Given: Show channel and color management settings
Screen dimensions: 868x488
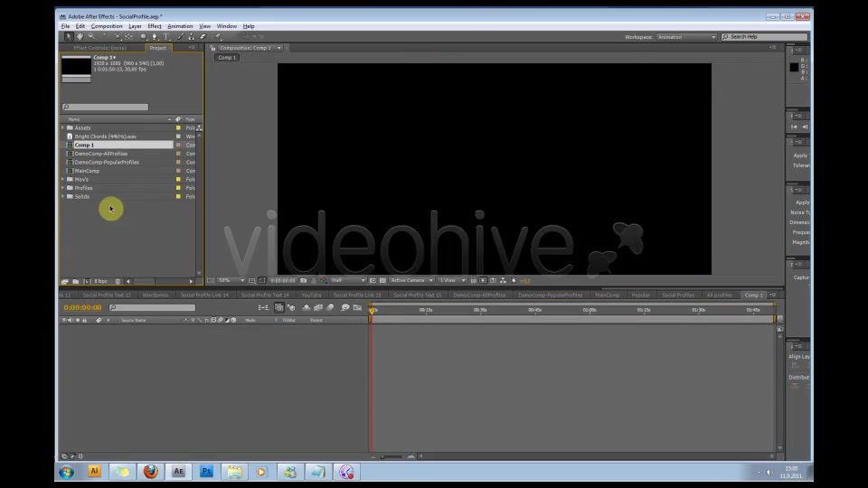Looking at the screenshot, I should coord(324,280).
